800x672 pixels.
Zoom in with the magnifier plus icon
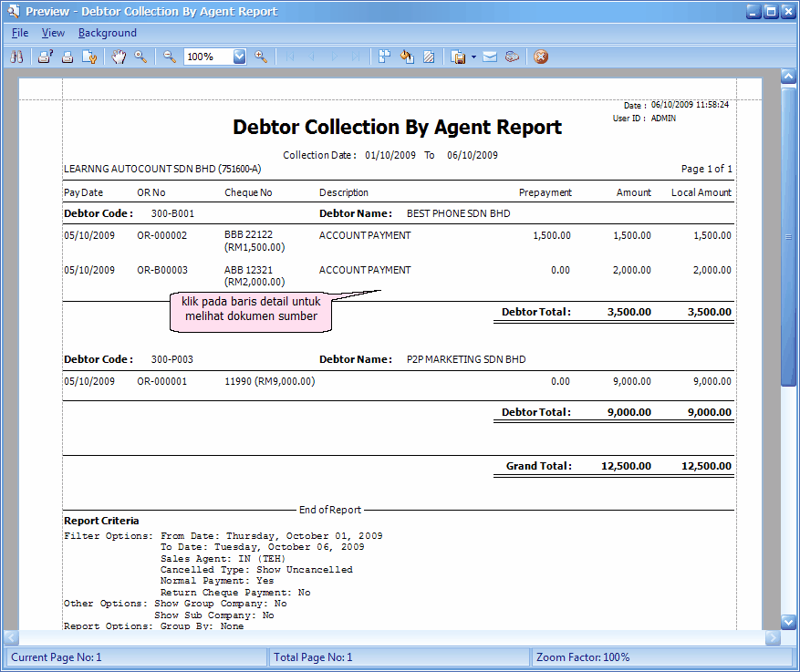(262, 57)
